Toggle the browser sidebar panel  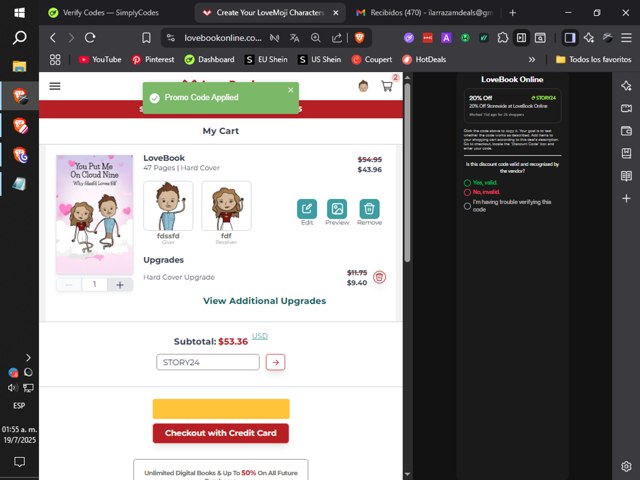tap(570, 38)
